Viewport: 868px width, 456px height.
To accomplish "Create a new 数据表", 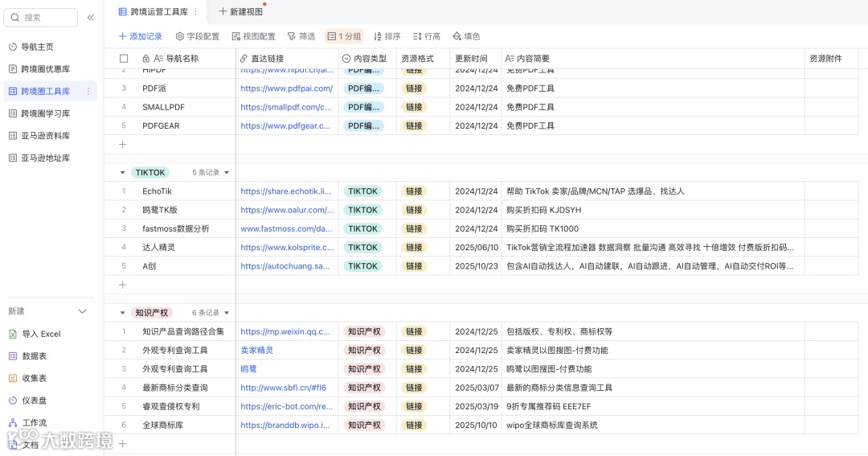I will 27,356.
